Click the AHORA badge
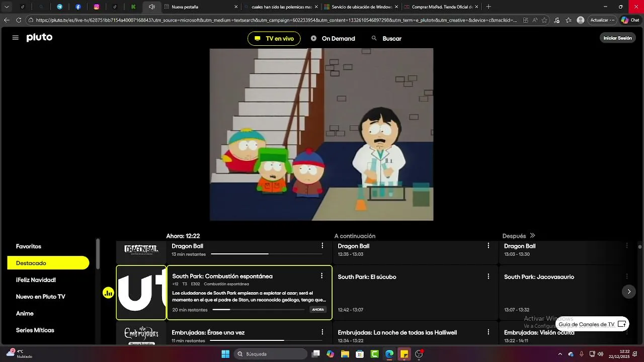This screenshot has width=644, height=362. click(x=318, y=310)
